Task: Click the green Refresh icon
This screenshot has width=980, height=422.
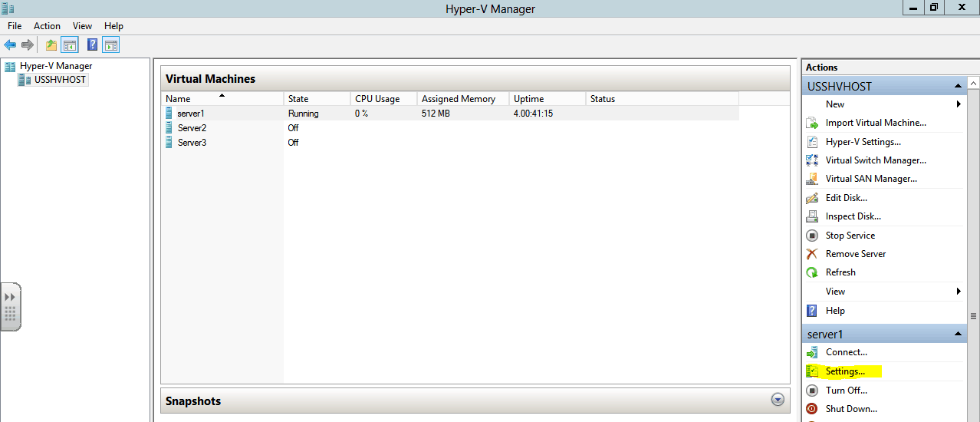Action: pyautogui.click(x=812, y=272)
